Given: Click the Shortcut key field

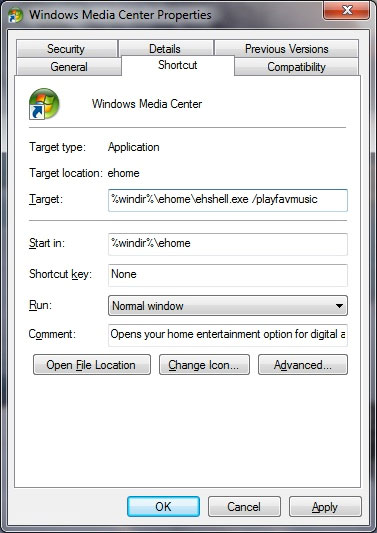Looking at the screenshot, I should pyautogui.click(x=228, y=275).
